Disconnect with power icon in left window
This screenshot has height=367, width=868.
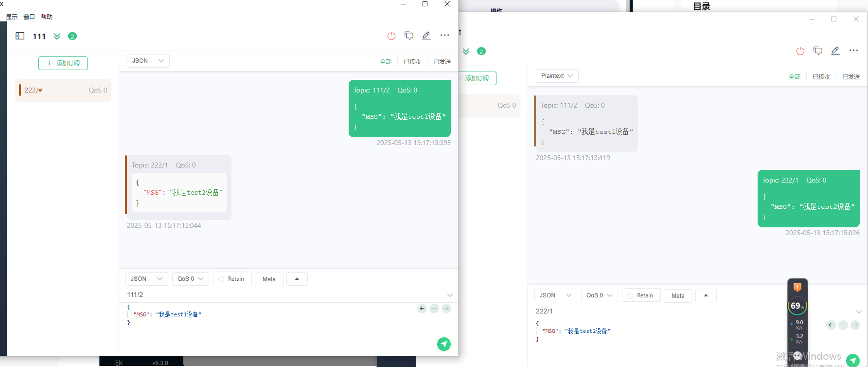(x=391, y=36)
